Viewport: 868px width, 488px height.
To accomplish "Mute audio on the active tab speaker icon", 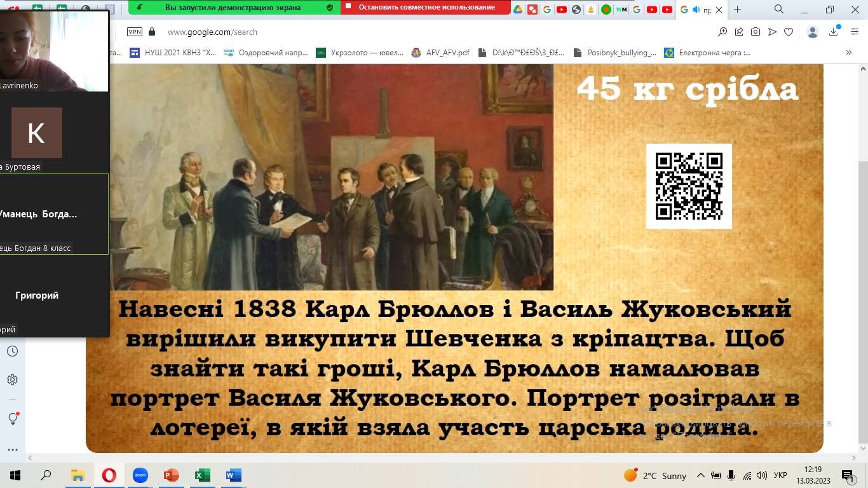I will pos(696,10).
